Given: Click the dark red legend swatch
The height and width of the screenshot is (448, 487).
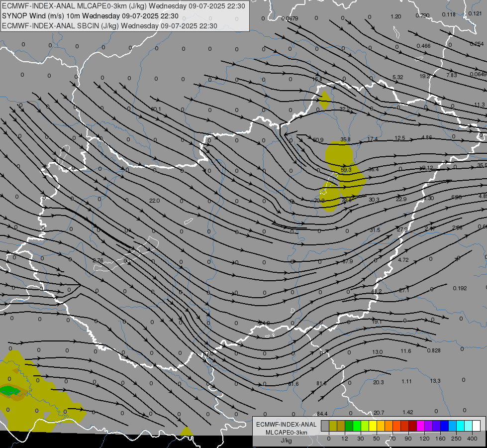Looking at the screenshot, I should (413, 426).
